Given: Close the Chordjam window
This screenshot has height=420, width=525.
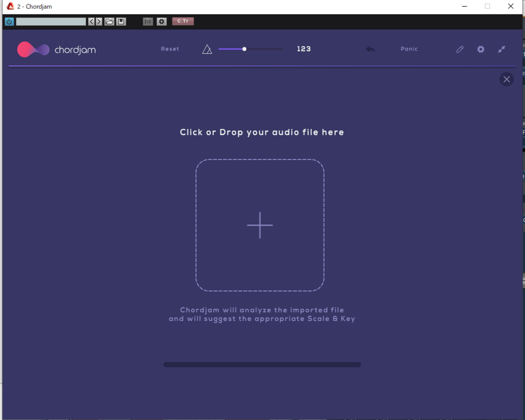Looking at the screenshot, I should click(511, 6).
